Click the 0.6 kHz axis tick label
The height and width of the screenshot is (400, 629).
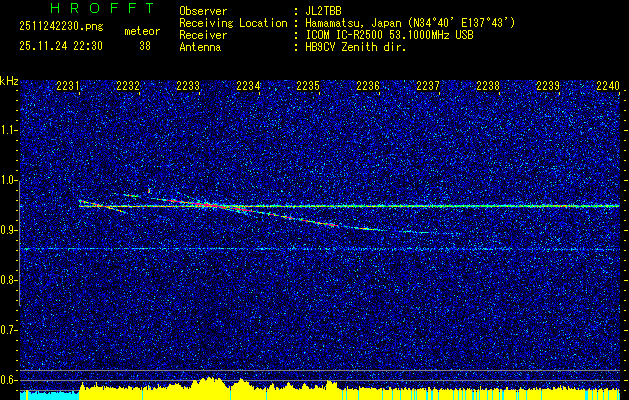10,380
